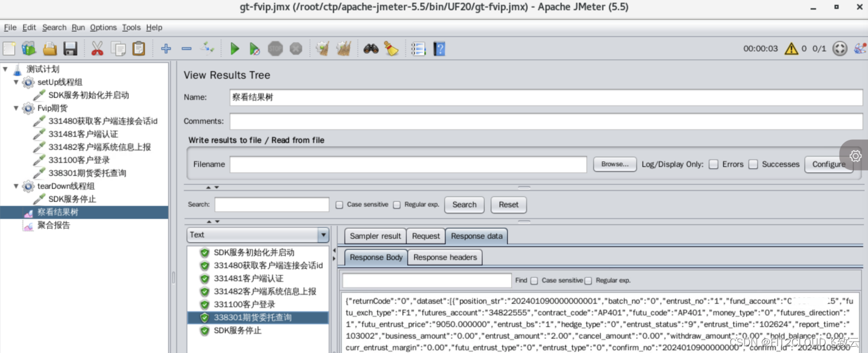Clear all results with double broom icon
868x353 pixels.
coord(343,49)
